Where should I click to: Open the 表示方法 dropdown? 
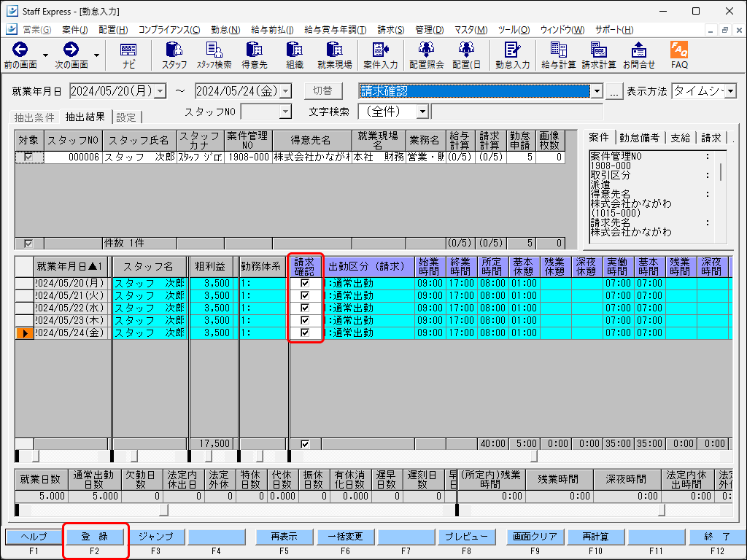[730, 91]
